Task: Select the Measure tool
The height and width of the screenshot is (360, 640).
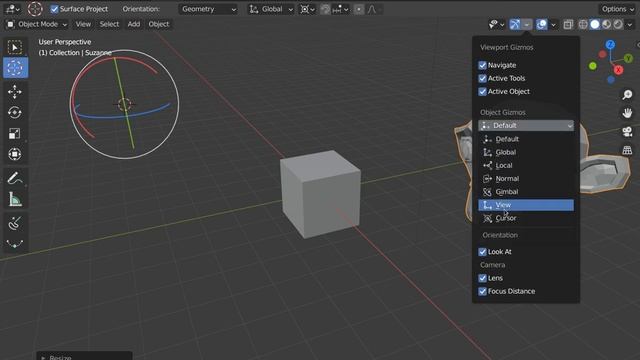Action: tap(15, 199)
